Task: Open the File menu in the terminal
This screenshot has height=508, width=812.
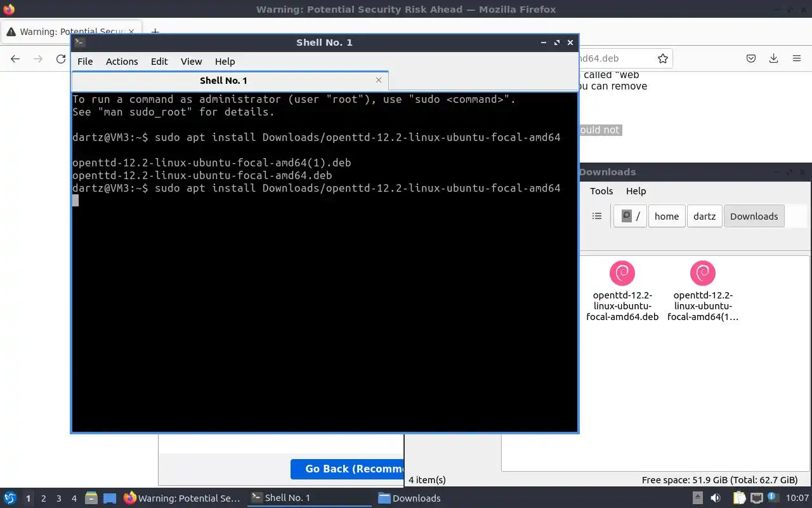Action: [85, 62]
